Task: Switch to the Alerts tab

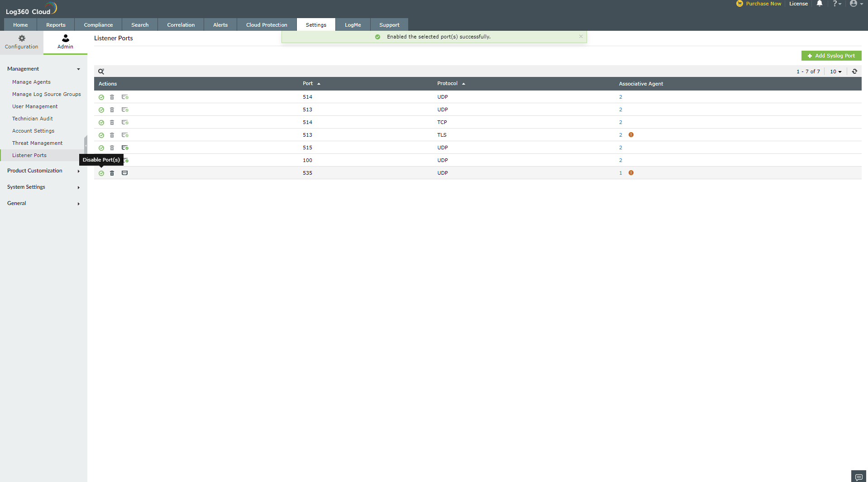Action: pyautogui.click(x=220, y=25)
